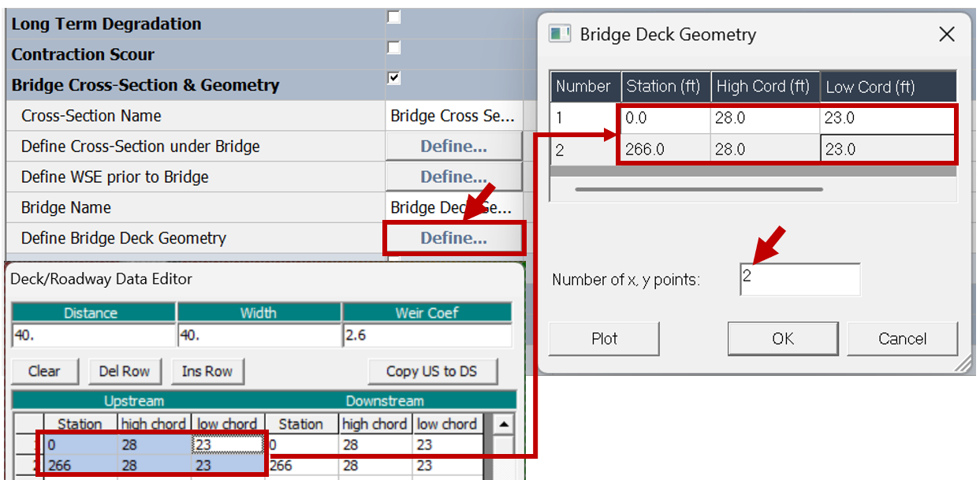Viewport: 980px width, 480px height.
Task: Select the Low Cord cell in row 2
Action: pyautogui.click(x=888, y=149)
